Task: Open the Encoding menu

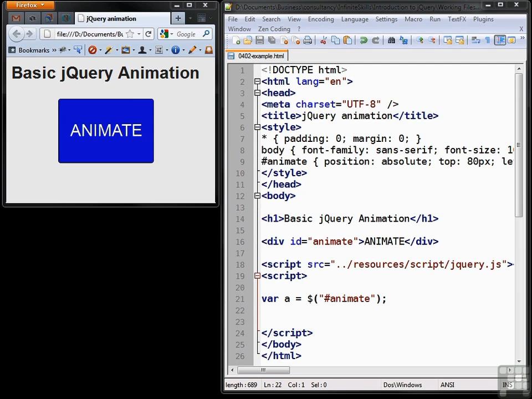Action: click(x=321, y=19)
